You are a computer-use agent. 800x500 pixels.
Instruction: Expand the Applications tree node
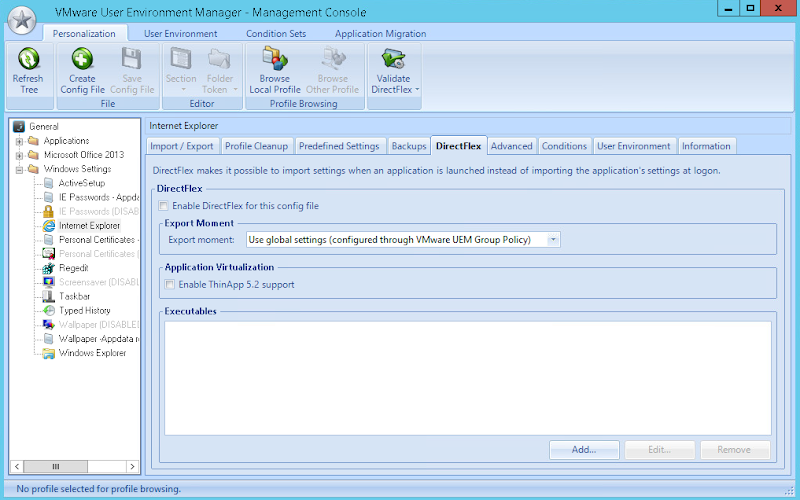pyautogui.click(x=19, y=141)
